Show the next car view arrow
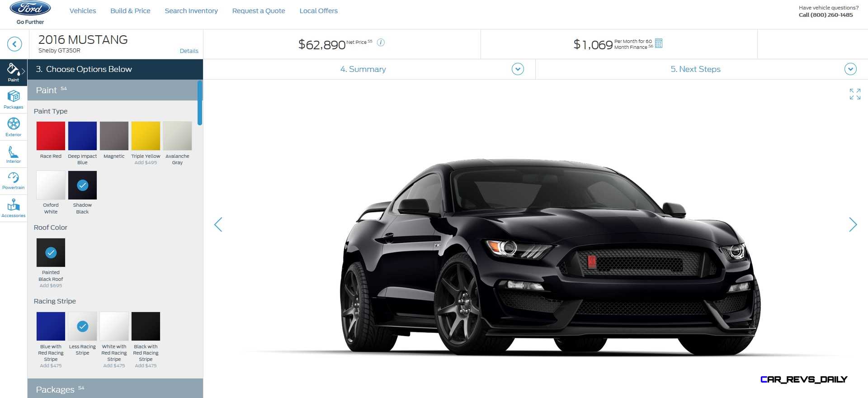Viewport: 868px width, 398px height. 853,224
